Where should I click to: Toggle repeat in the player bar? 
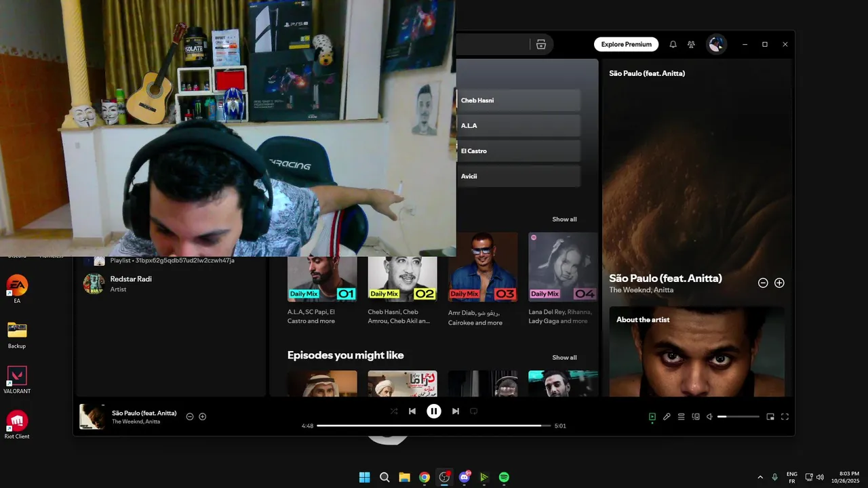(474, 411)
